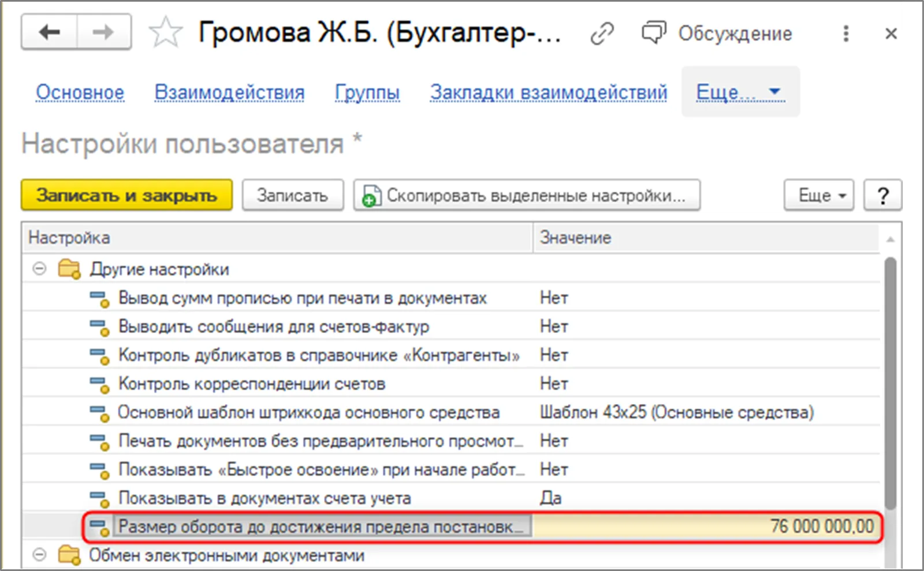Screen dimensions: 924x571
Task: Click the Записать button
Action: [293, 195]
